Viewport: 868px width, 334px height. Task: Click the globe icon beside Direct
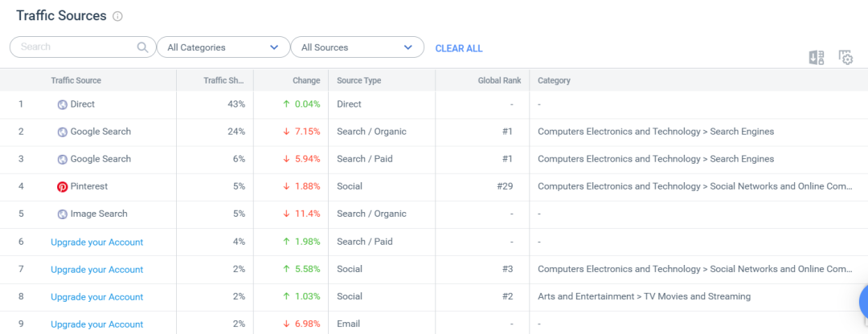pyautogui.click(x=63, y=104)
